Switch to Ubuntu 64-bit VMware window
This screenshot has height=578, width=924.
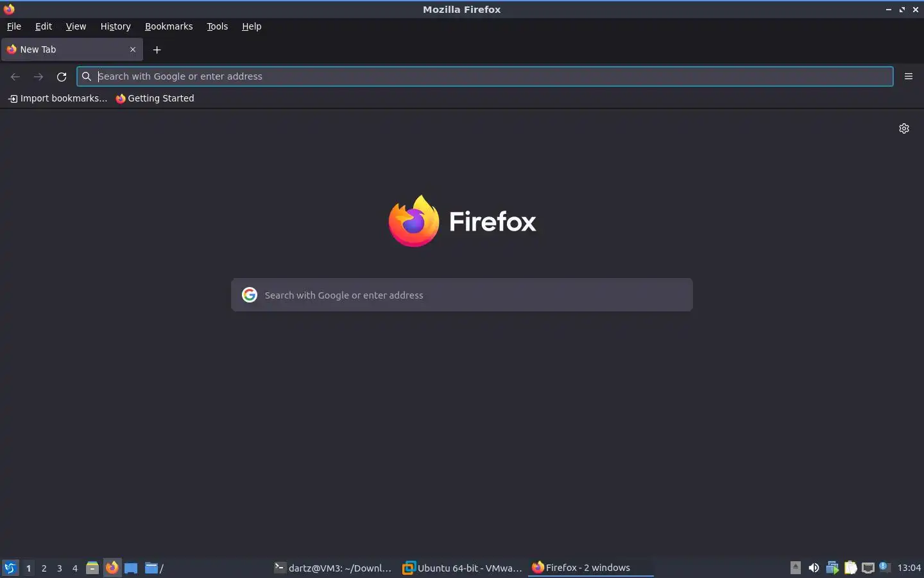pos(462,568)
